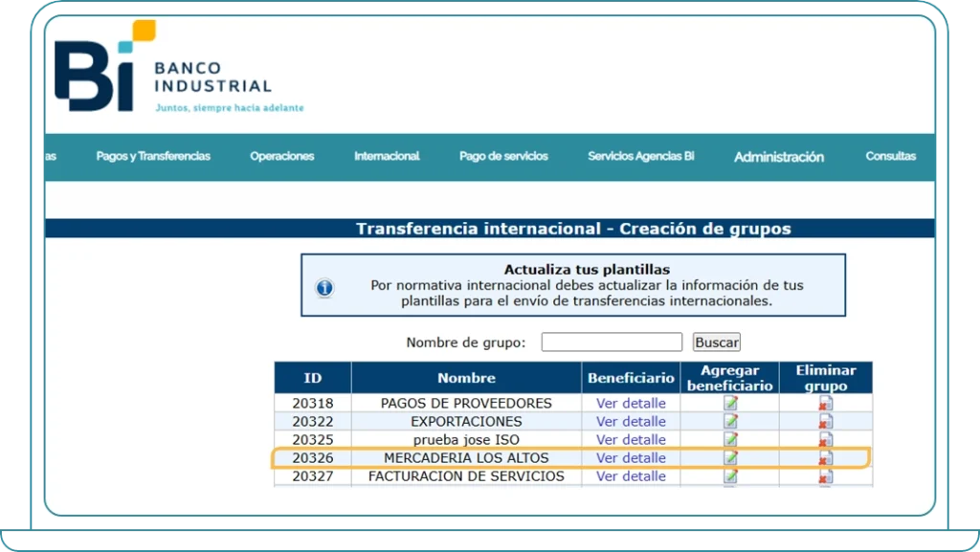
Task: Delete the EXPORTACIONES group
Action: click(x=825, y=421)
